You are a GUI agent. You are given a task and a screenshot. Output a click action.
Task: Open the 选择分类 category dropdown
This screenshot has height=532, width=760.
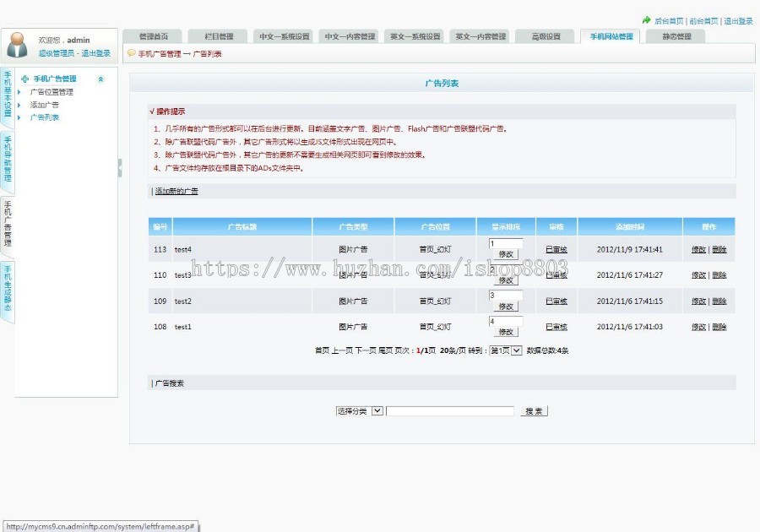point(358,411)
